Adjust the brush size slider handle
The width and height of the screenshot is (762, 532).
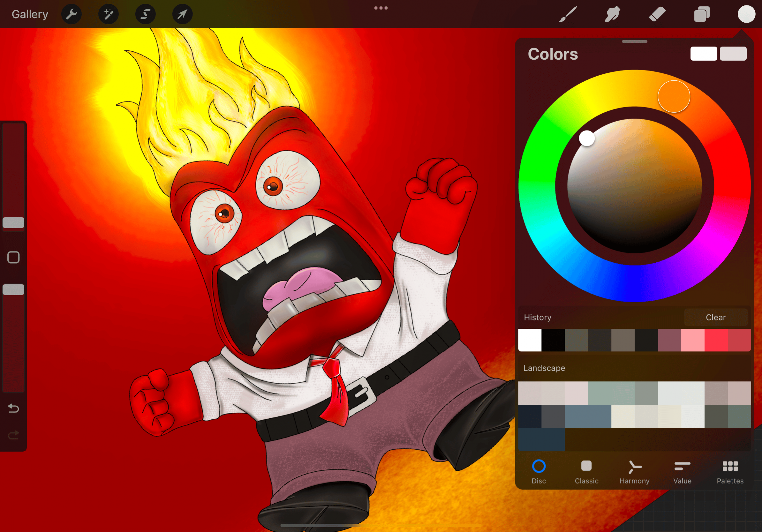tap(13, 223)
